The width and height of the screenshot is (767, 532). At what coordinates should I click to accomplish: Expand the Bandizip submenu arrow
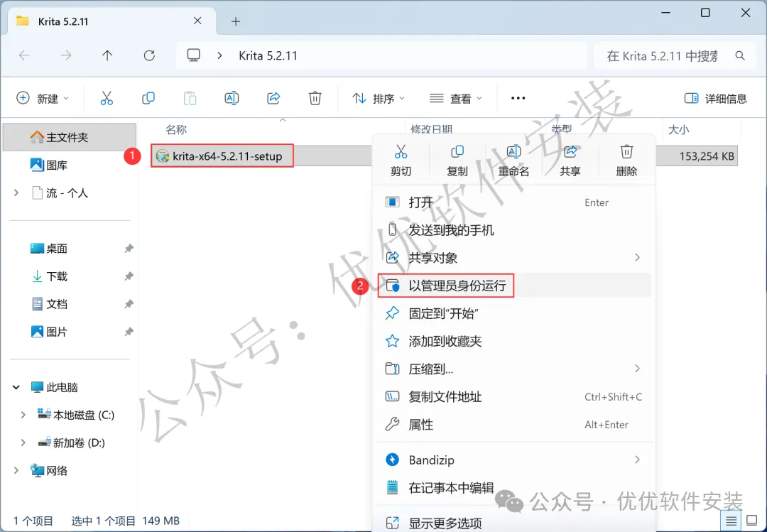[637, 460]
